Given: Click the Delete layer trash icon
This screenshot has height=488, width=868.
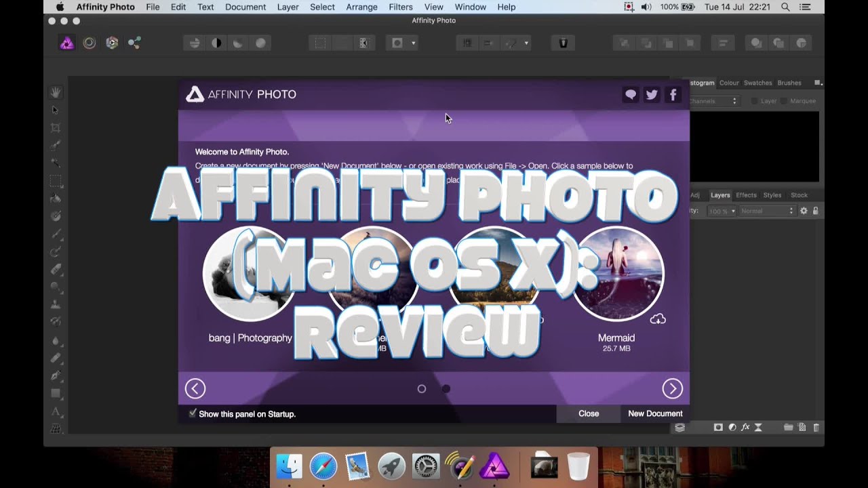Looking at the screenshot, I should [816, 428].
